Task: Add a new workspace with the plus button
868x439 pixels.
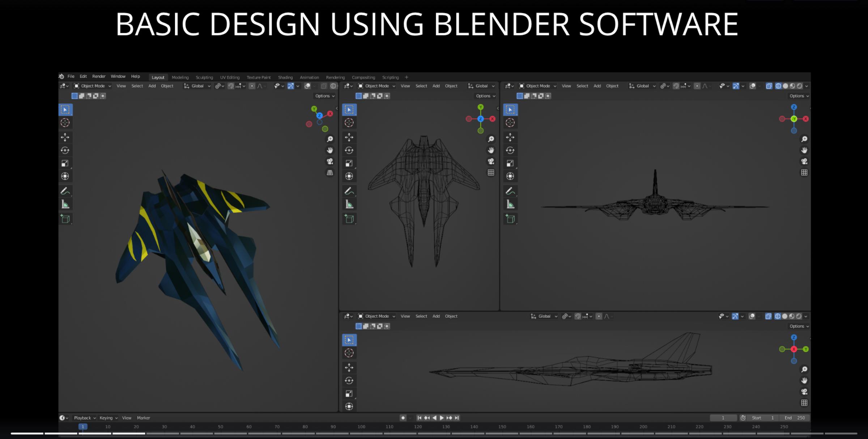Action: coord(407,77)
